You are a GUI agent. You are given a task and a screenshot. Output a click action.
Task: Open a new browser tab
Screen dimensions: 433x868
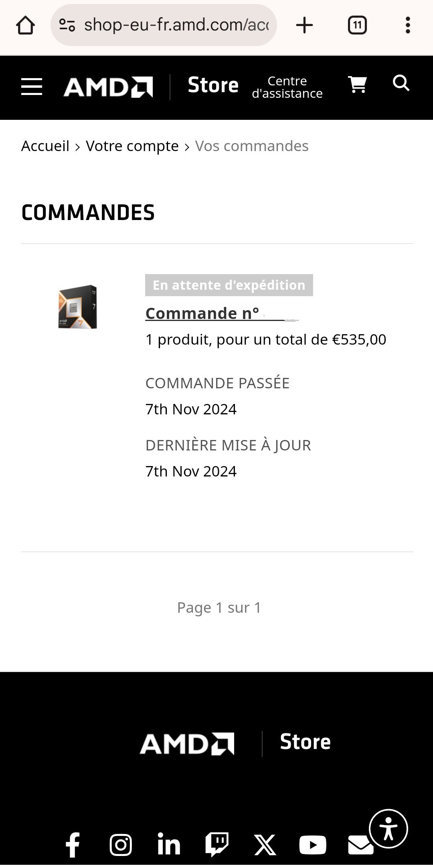(x=304, y=26)
